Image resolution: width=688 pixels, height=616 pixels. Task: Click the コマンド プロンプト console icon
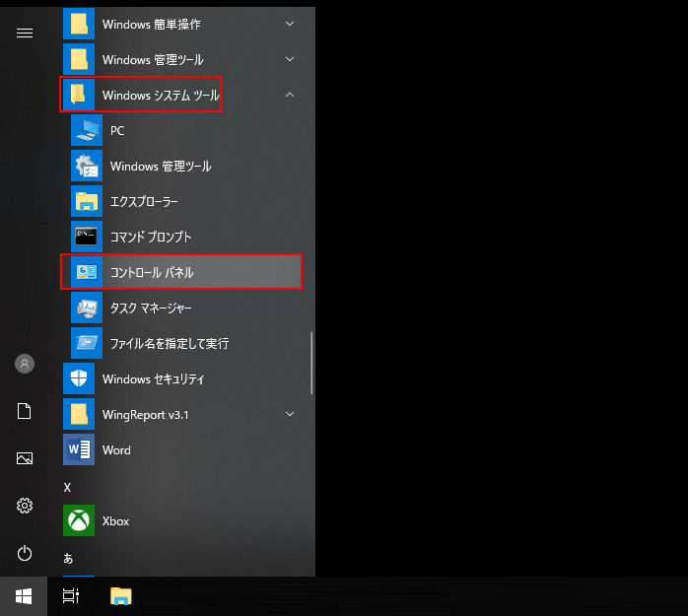coord(87,237)
